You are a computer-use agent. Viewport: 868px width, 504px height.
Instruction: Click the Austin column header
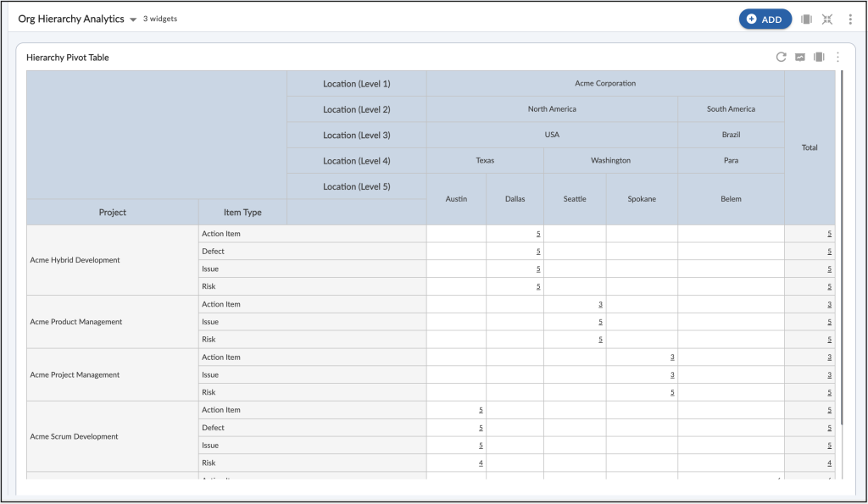point(456,199)
